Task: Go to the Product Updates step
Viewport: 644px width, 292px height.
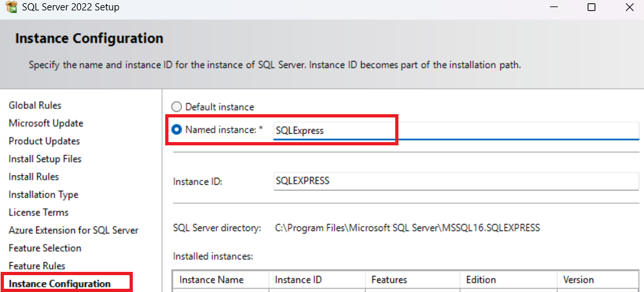Action: point(44,141)
